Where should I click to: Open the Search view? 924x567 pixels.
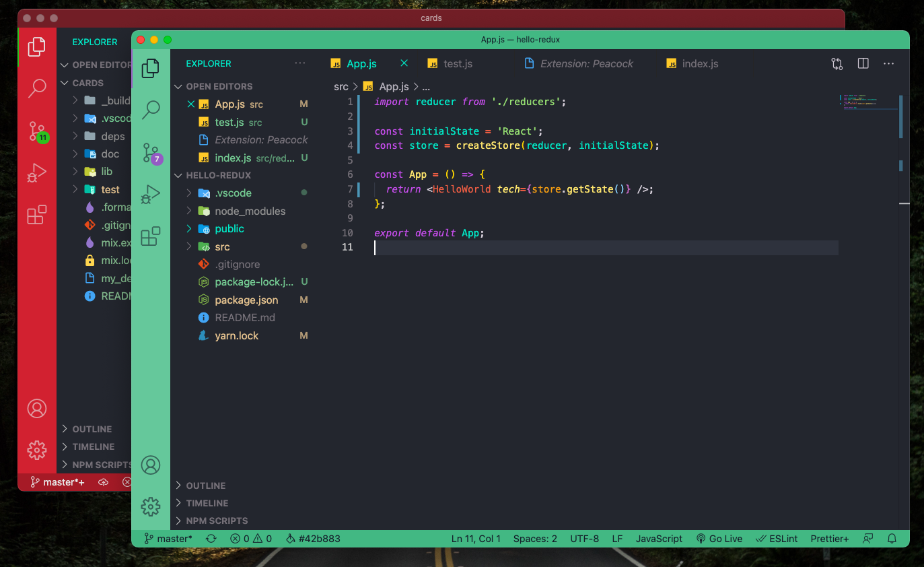(150, 109)
